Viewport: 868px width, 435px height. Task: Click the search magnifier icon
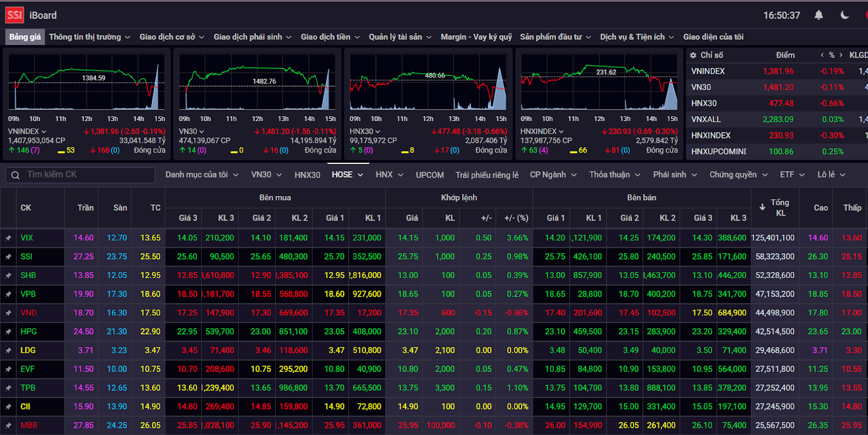coord(16,175)
